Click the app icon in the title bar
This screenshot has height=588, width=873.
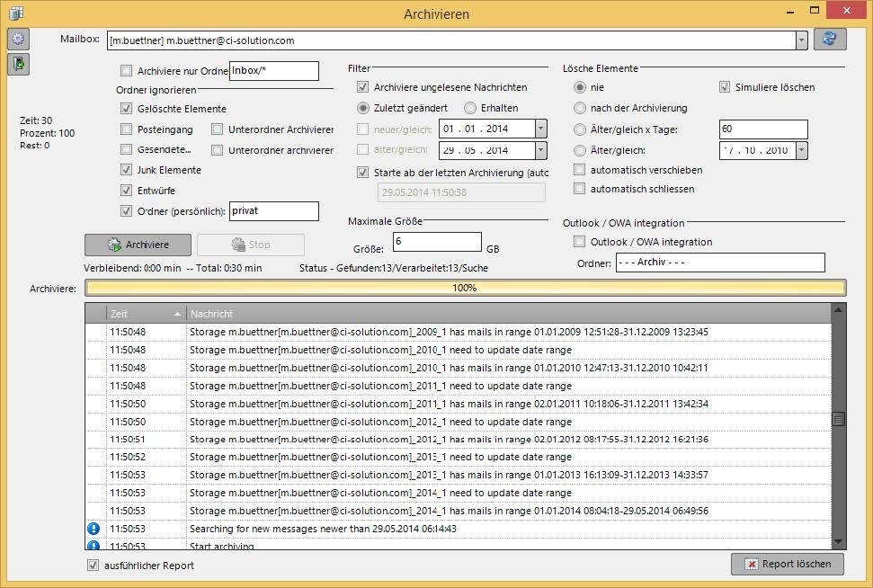click(15, 13)
